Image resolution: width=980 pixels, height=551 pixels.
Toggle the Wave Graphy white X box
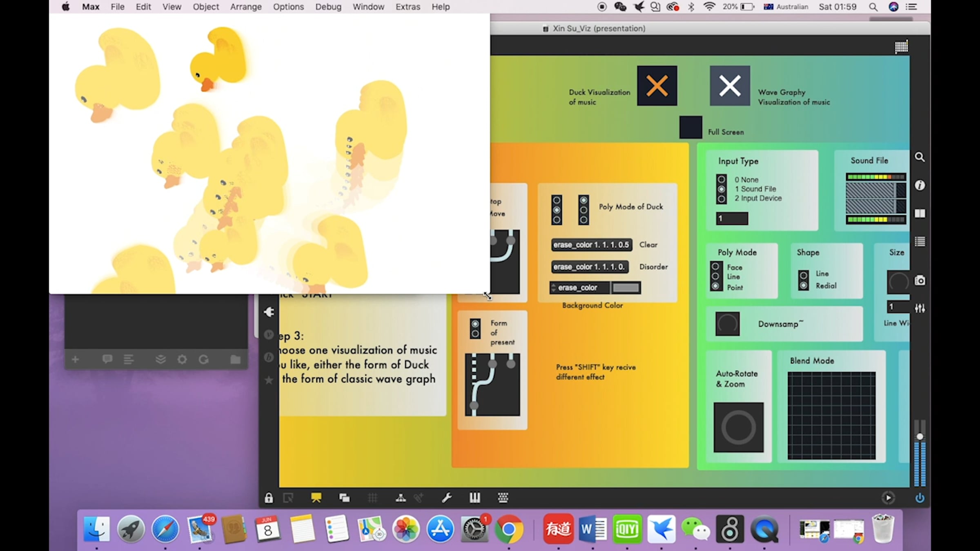click(x=730, y=86)
